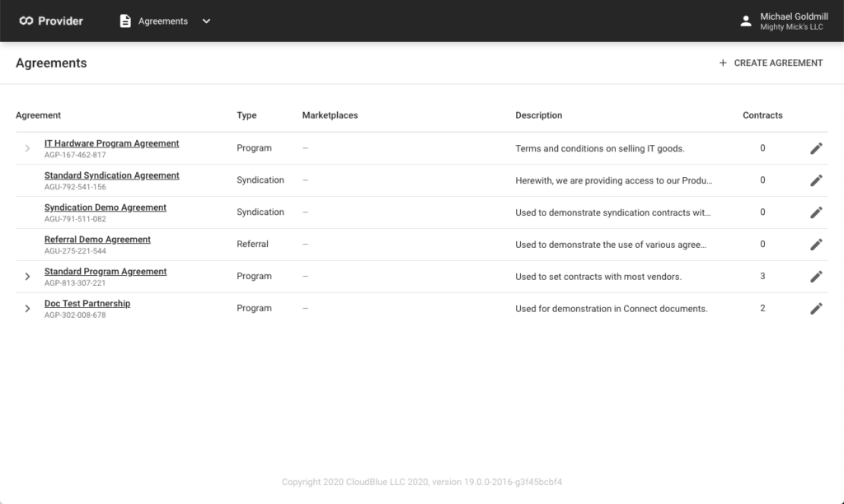
Task: Click the Marketplaces column header
Action: [x=330, y=115]
